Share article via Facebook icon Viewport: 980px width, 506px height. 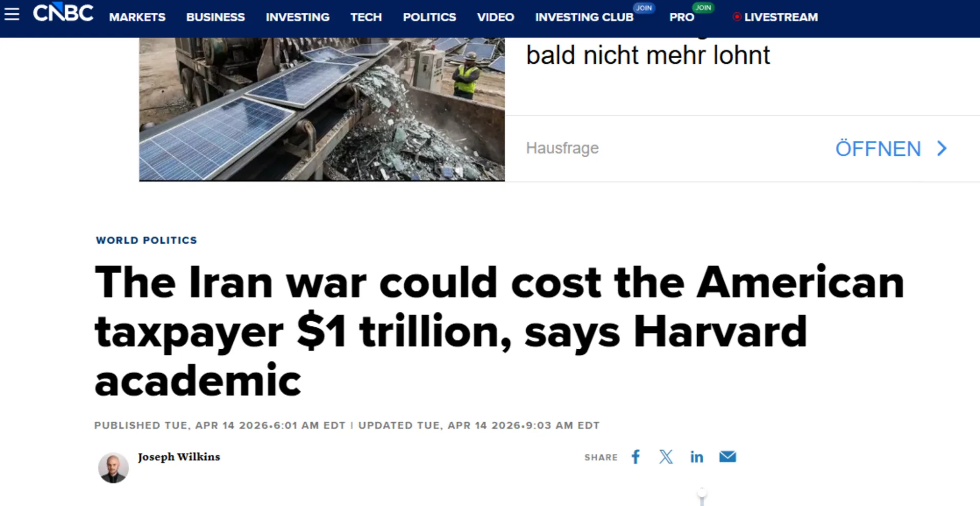(635, 457)
